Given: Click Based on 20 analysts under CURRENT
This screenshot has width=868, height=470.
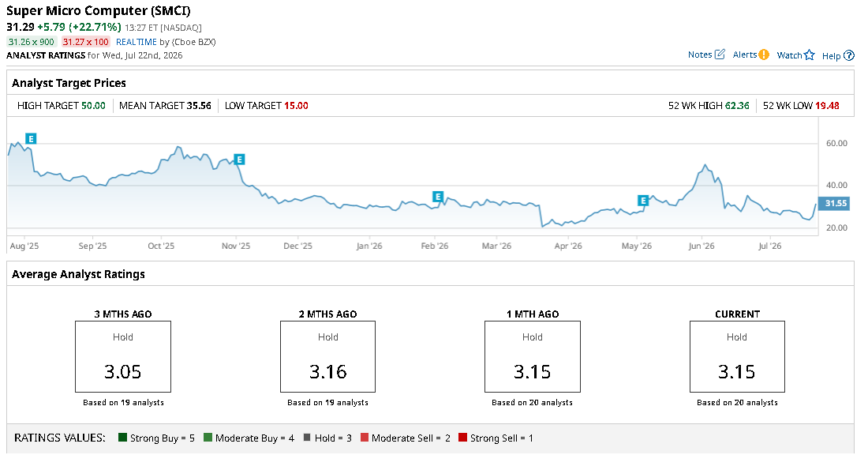Looking at the screenshot, I should (x=737, y=402).
